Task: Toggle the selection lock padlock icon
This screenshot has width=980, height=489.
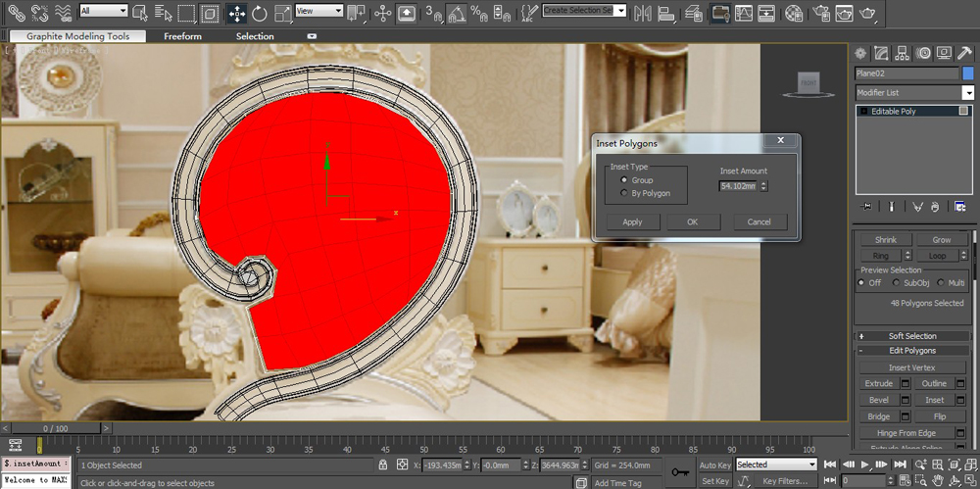Action: pyautogui.click(x=382, y=465)
